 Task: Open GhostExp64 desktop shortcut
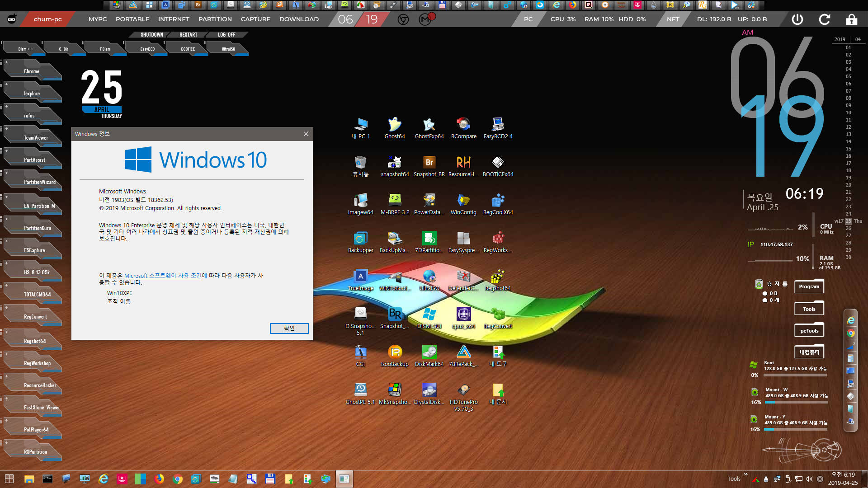pyautogui.click(x=429, y=128)
